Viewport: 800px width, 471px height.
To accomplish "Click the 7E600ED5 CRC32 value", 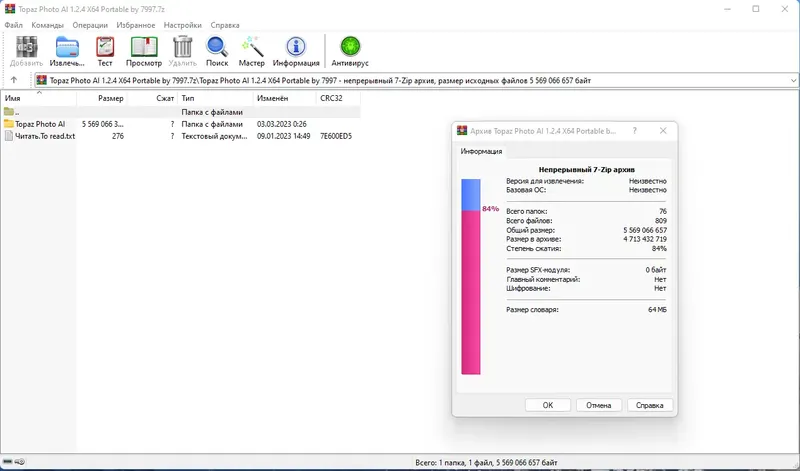I will click(336, 136).
